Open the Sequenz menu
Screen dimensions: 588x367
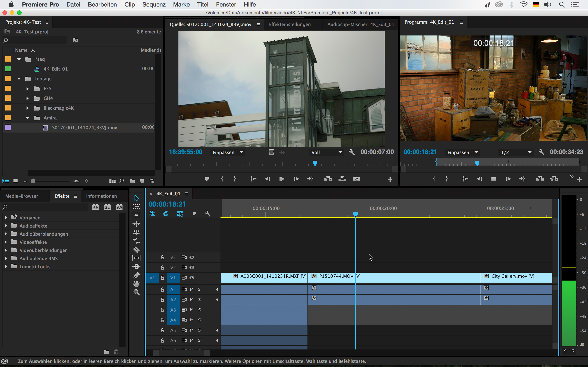coord(154,5)
